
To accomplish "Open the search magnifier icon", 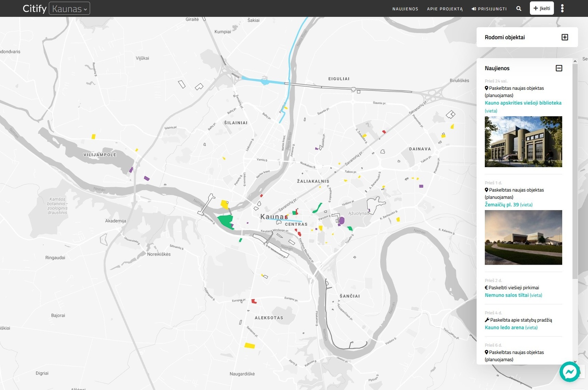I will coord(519,8).
